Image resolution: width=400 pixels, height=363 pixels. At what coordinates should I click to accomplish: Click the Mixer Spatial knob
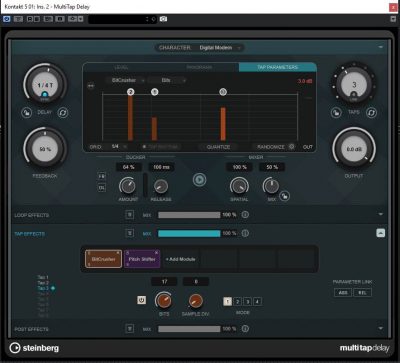[239, 186]
